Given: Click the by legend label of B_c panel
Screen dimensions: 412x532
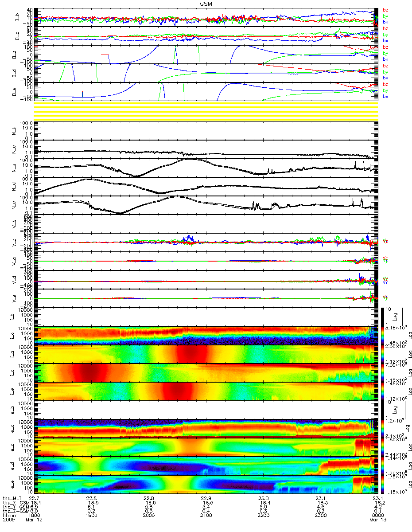Looking at the screenshot, I should [385, 35].
